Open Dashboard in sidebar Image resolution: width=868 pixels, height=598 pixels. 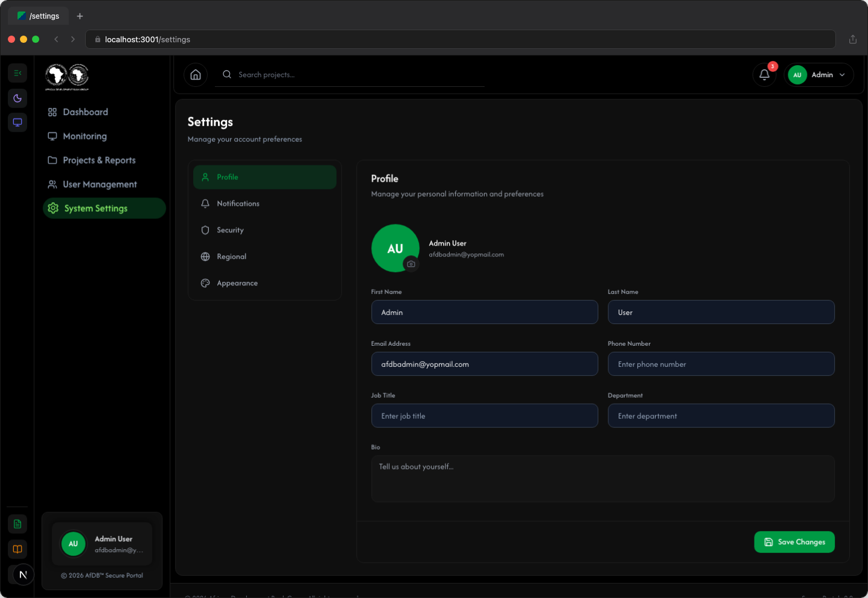point(104,112)
